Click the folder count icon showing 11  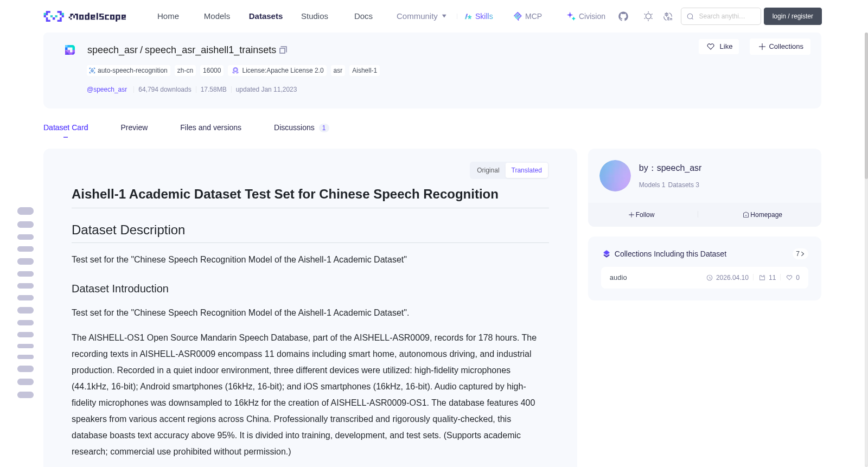pos(762,278)
